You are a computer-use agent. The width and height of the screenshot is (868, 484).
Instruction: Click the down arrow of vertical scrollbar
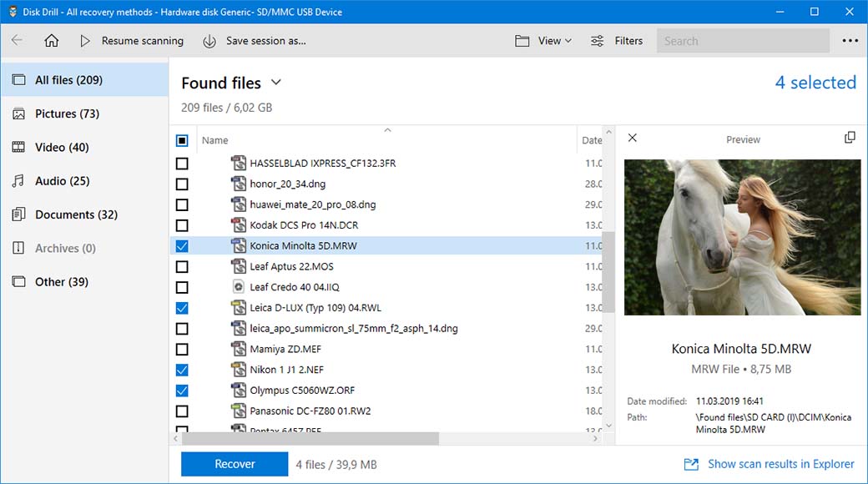(x=609, y=426)
